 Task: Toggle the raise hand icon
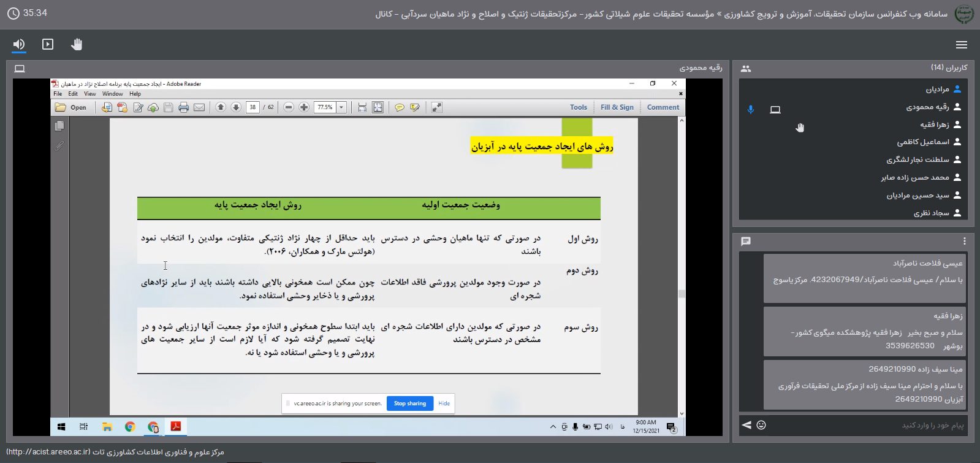pos(77,44)
